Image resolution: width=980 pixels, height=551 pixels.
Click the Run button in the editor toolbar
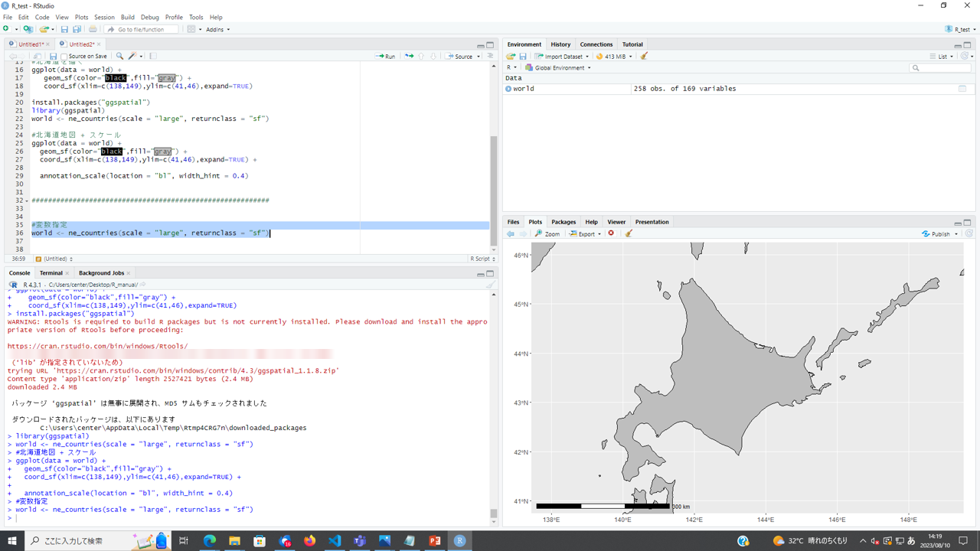point(386,56)
